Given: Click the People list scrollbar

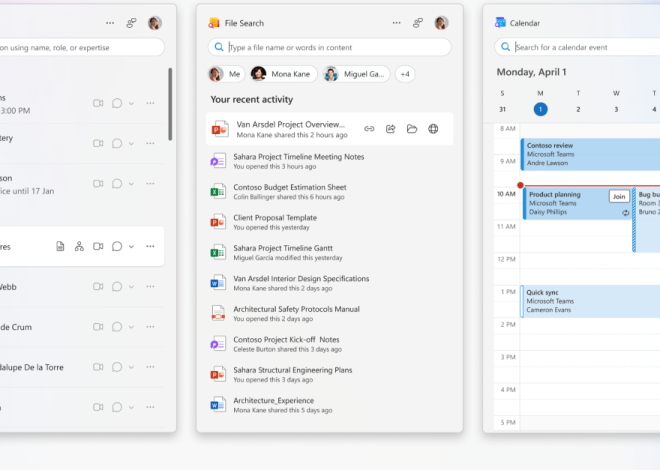Looking at the screenshot, I should [170, 104].
